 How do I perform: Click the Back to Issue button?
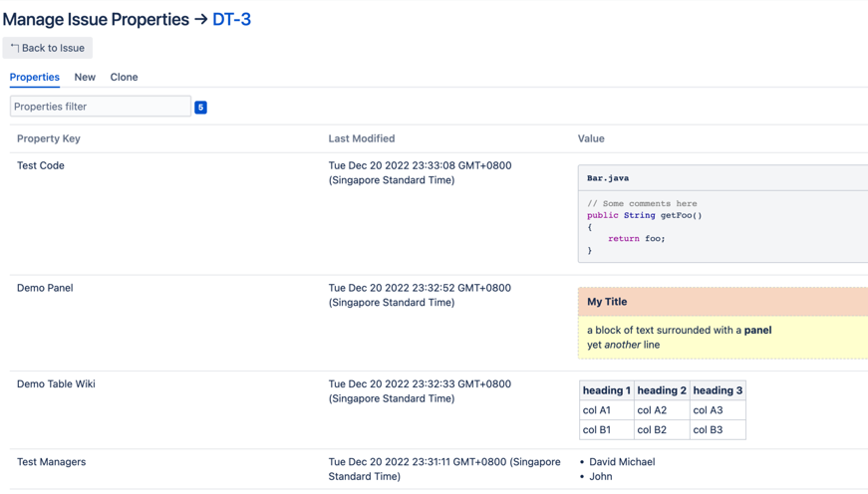point(48,48)
